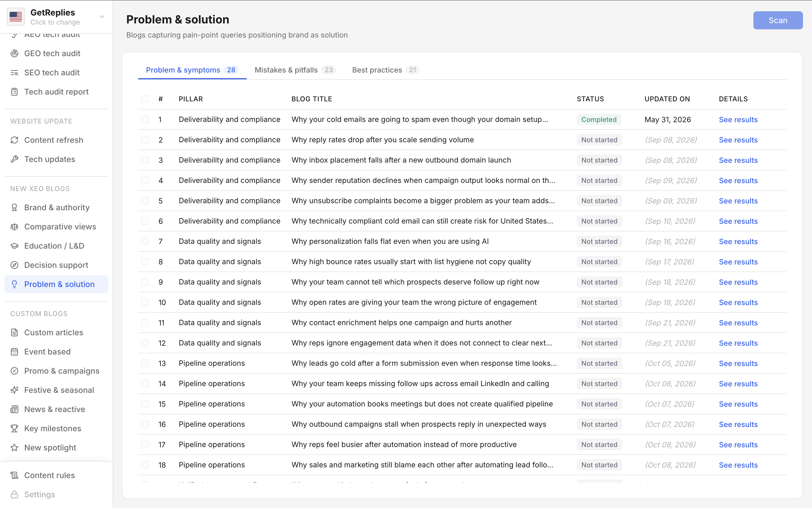This screenshot has width=812, height=508.
Task: Click blog title Why contact enrichment helps one campaign
Action: 402,323
